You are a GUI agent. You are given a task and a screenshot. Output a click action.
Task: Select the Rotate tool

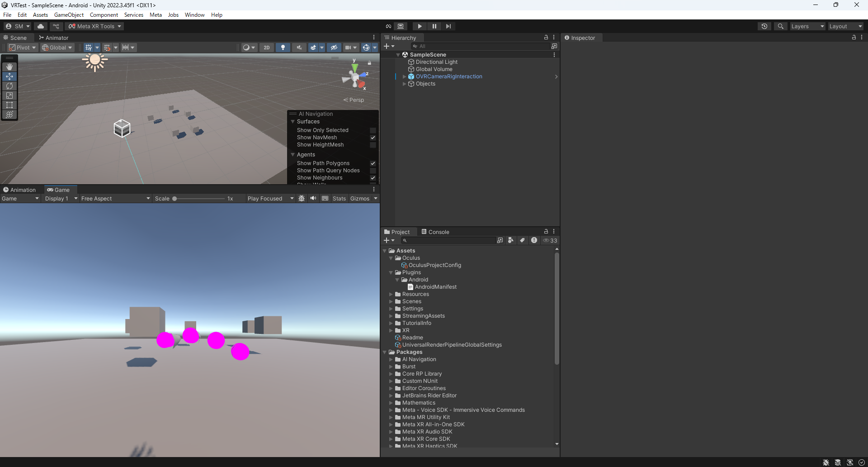pyautogui.click(x=9, y=86)
